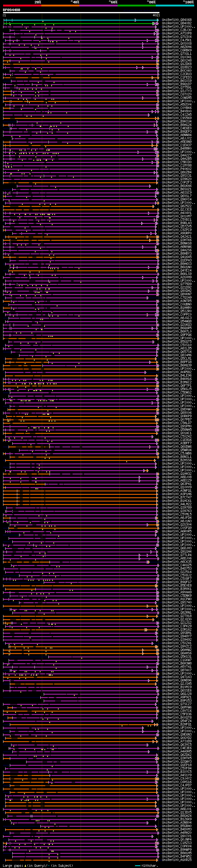Open hit UniRef100_A5E8N9
This screenshot has width=197, height=868.
[177, 142]
